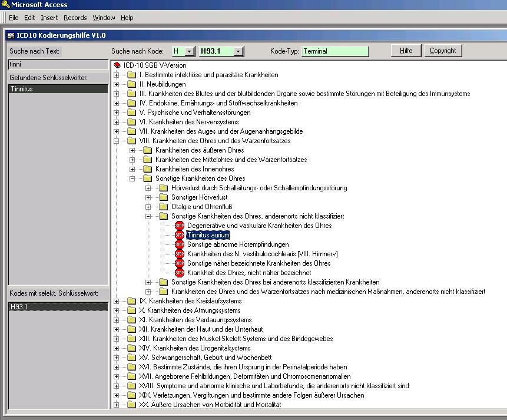Open the letter H code dropdown
Viewport: 507px width, 420px height.
click(x=190, y=51)
